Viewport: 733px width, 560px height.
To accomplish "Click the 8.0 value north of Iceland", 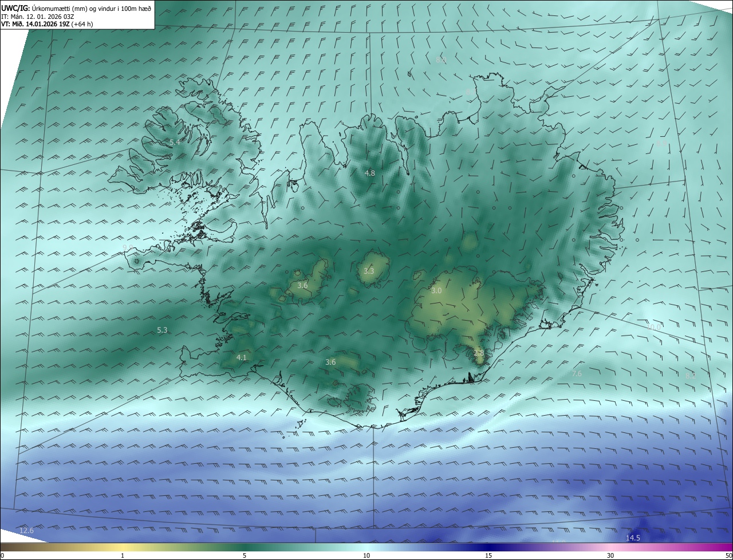I will coord(441,60).
